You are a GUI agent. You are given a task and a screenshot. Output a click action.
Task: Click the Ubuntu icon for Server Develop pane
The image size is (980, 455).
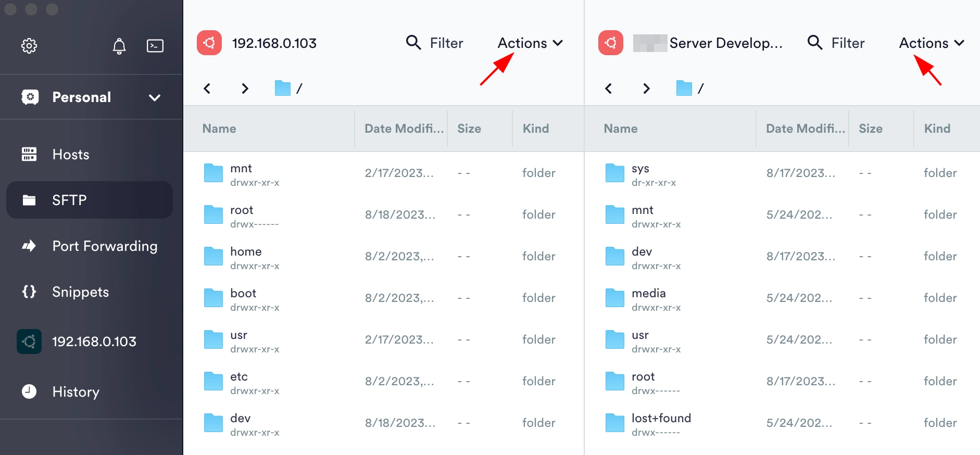point(611,43)
